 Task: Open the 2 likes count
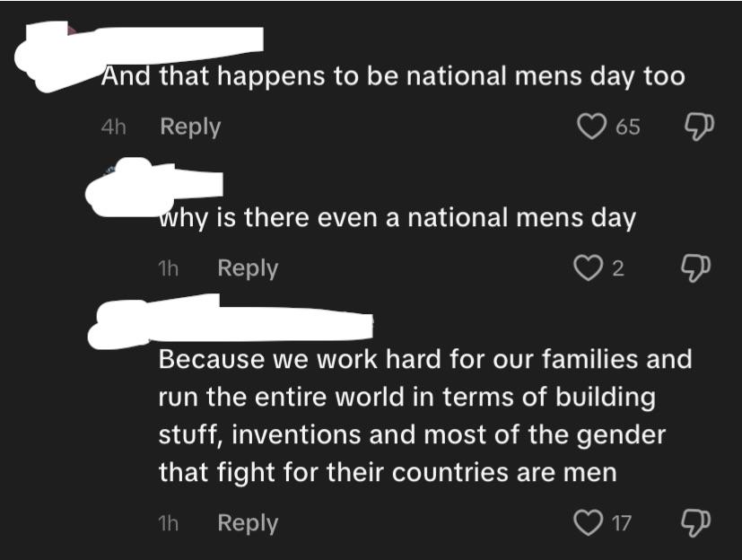click(618, 269)
